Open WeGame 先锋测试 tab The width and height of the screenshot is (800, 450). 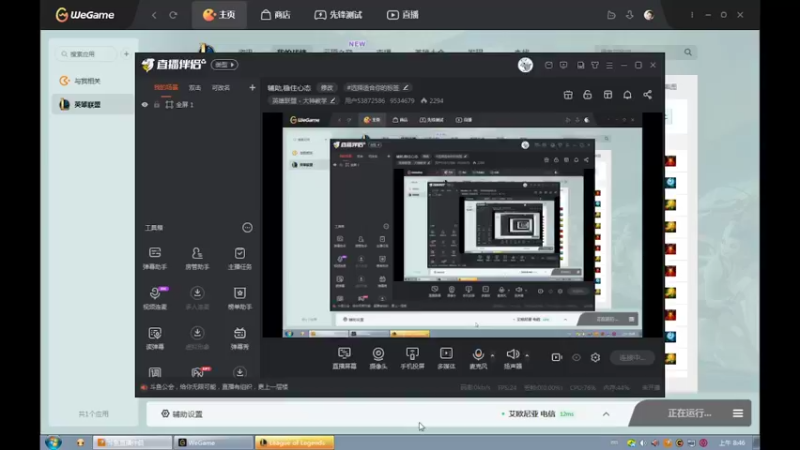pyautogui.click(x=338, y=15)
